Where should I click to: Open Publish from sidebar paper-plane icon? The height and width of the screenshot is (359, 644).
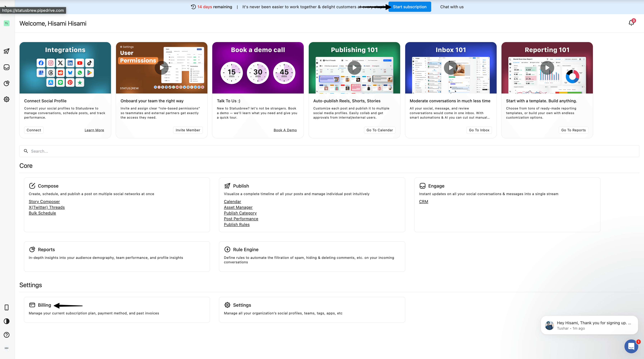(7, 51)
